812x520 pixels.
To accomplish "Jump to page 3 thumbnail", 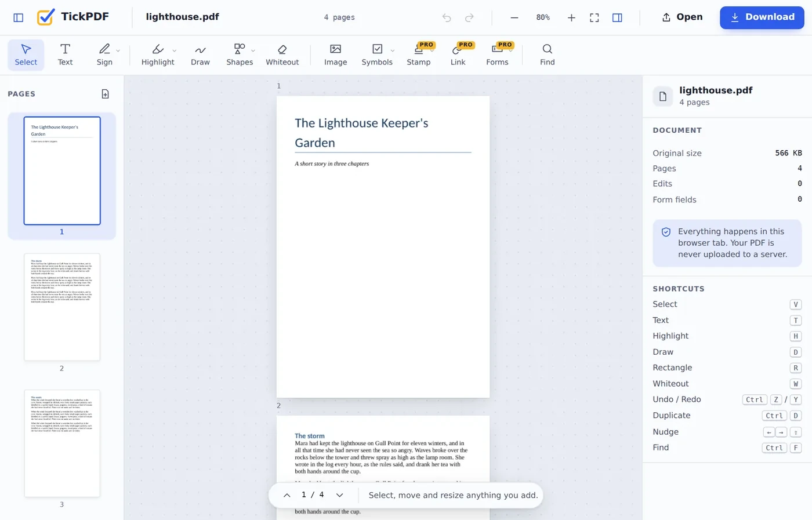I will [x=62, y=443].
